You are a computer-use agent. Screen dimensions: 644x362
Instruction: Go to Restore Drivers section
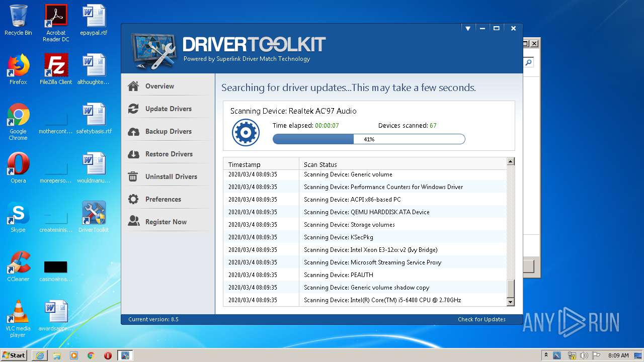click(x=168, y=154)
